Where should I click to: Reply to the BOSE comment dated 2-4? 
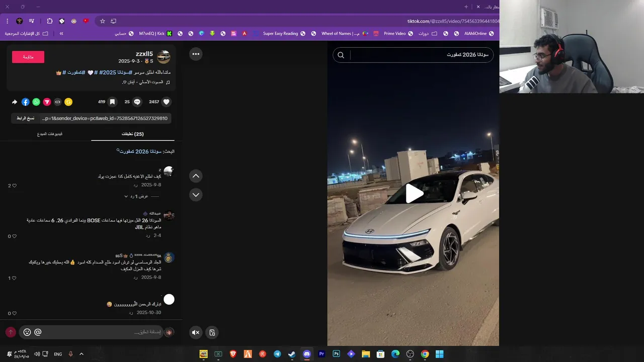tap(148, 235)
